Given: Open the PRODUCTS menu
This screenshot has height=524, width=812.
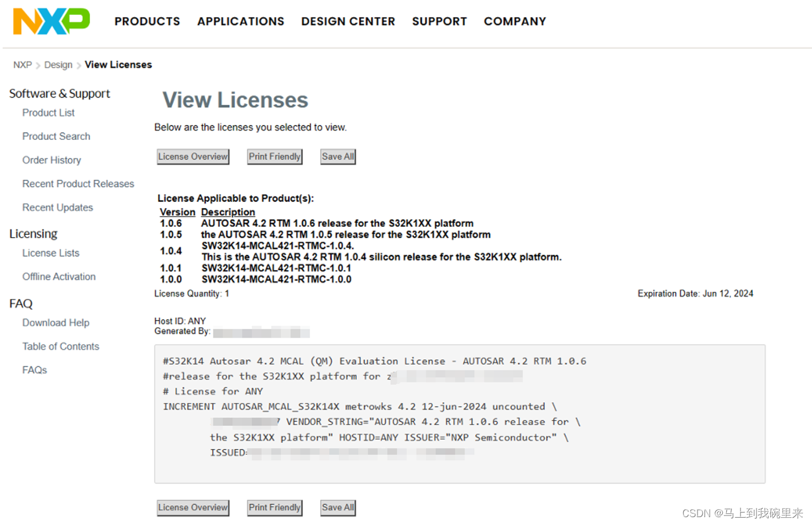Looking at the screenshot, I should (147, 21).
